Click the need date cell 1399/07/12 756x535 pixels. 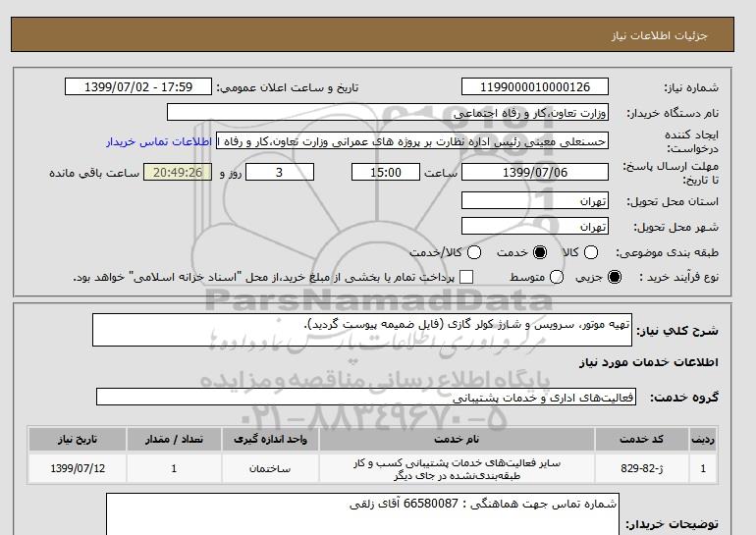click(x=78, y=468)
